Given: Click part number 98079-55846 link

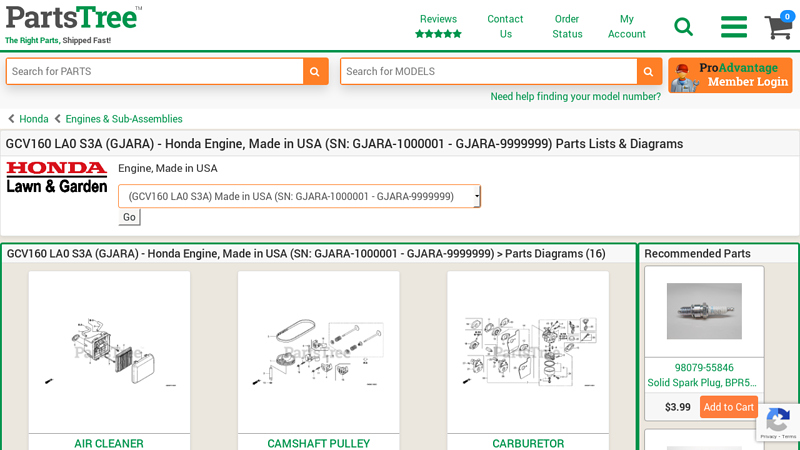Looking at the screenshot, I should click(x=704, y=368).
